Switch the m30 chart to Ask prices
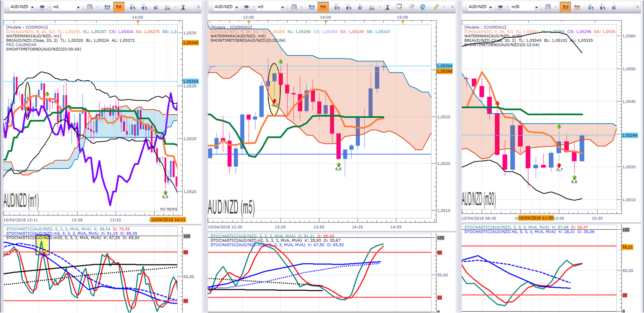644x313 pixels. (577, 7)
